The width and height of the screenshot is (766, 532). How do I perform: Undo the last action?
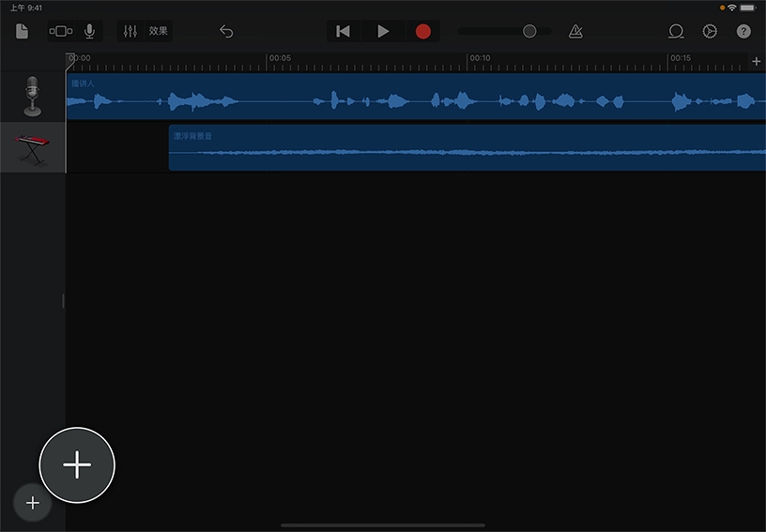[226, 31]
